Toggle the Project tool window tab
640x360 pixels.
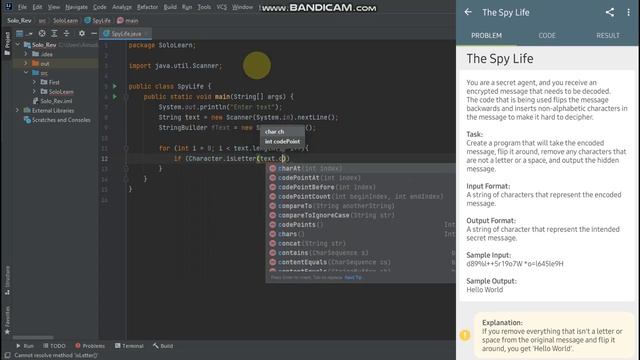[7, 43]
